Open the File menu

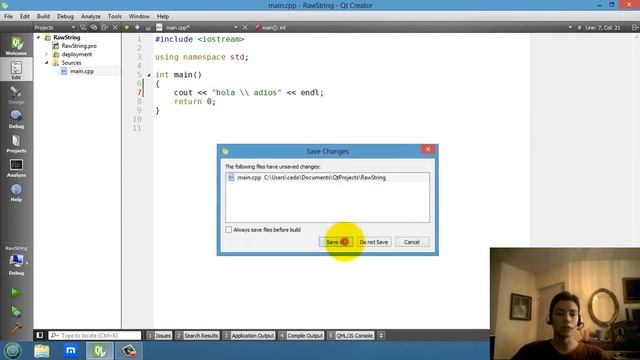tap(8, 16)
